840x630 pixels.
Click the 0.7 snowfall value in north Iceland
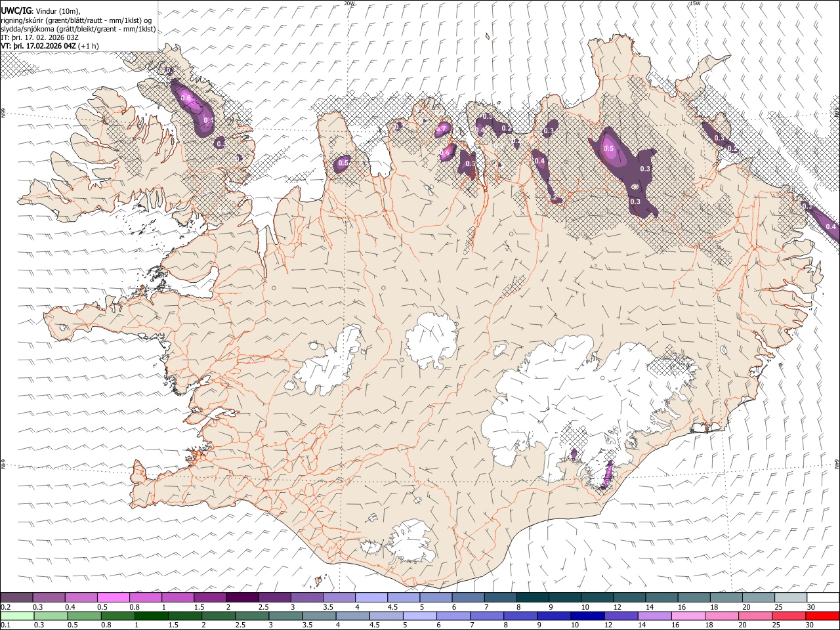pyautogui.click(x=442, y=129)
